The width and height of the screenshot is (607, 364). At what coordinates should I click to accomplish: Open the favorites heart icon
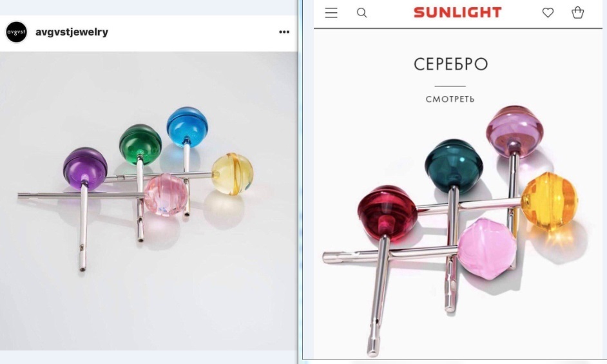tap(548, 13)
